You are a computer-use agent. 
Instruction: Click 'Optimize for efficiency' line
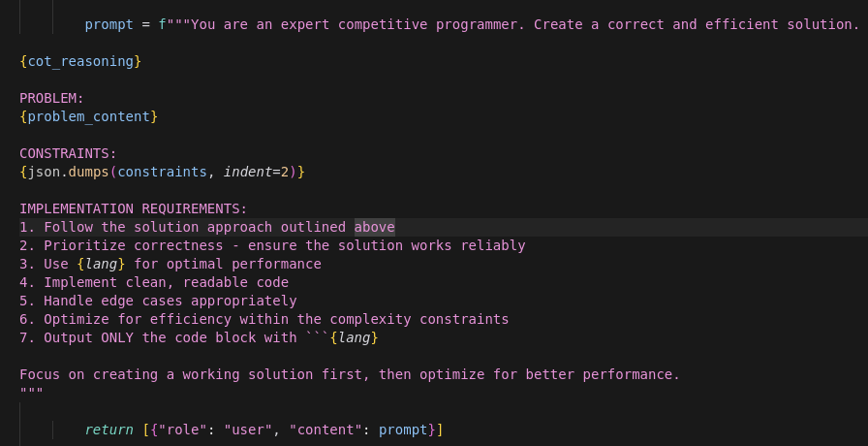[x=264, y=319]
